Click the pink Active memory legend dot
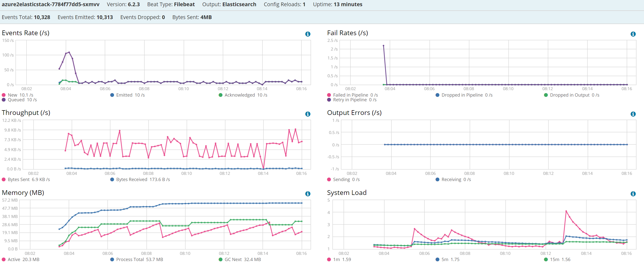The height and width of the screenshot is (266, 644). pyautogui.click(x=4, y=259)
